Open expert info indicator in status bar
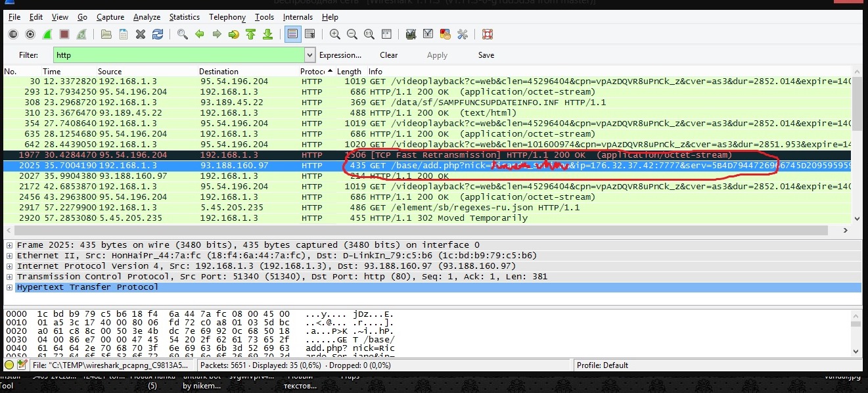The image size is (868, 393). pos(9,365)
